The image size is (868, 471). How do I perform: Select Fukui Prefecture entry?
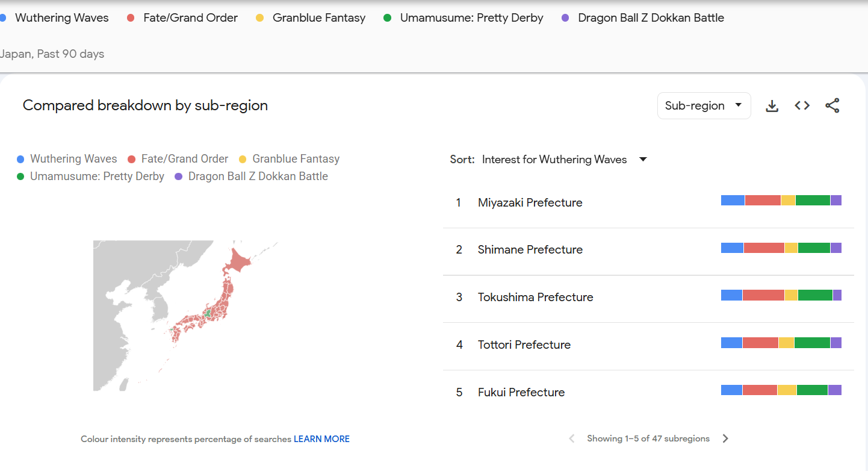[x=521, y=392]
